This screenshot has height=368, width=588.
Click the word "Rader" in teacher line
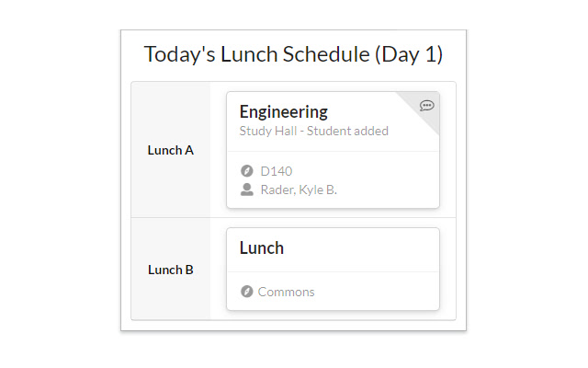(277, 190)
